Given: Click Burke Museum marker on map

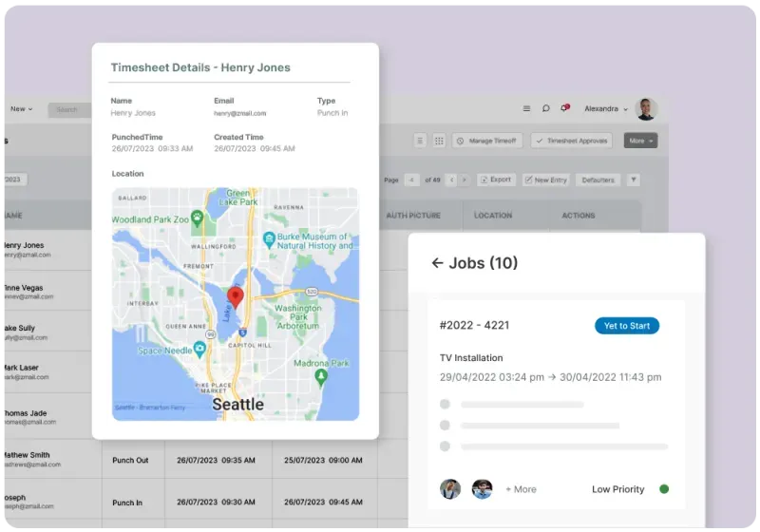Looking at the screenshot, I should point(269,239).
